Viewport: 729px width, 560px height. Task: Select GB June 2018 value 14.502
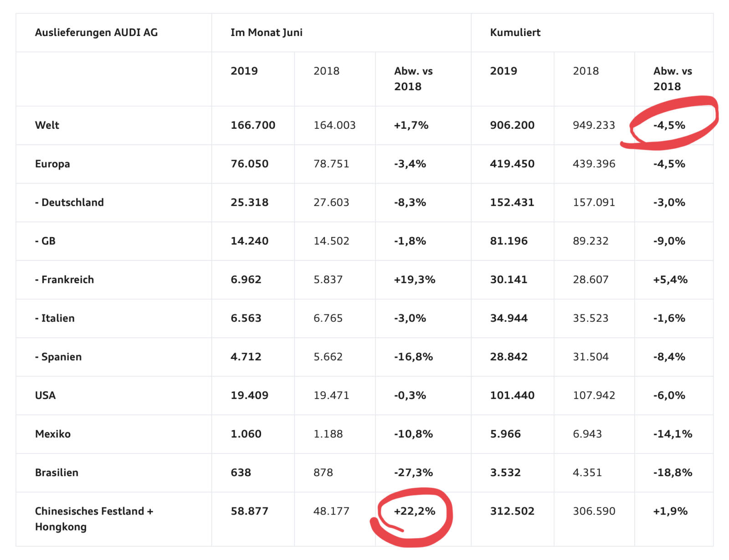[331, 241]
